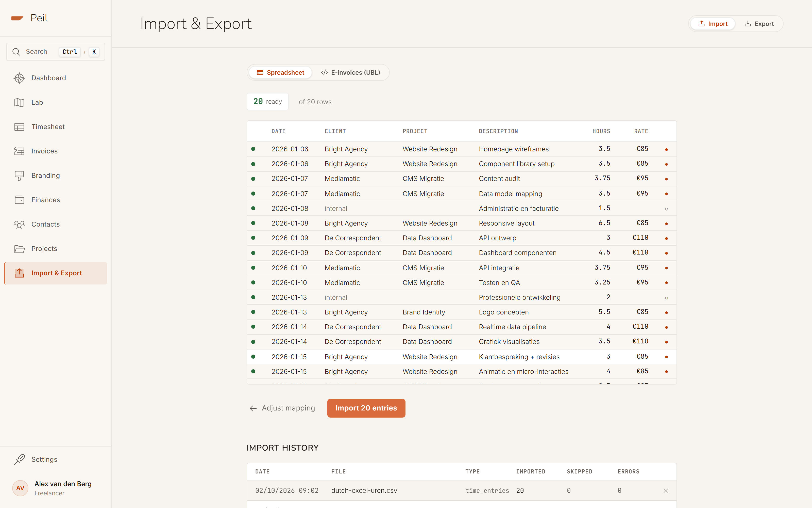Click the AV user avatar
Image resolution: width=812 pixels, height=508 pixels.
point(20,488)
